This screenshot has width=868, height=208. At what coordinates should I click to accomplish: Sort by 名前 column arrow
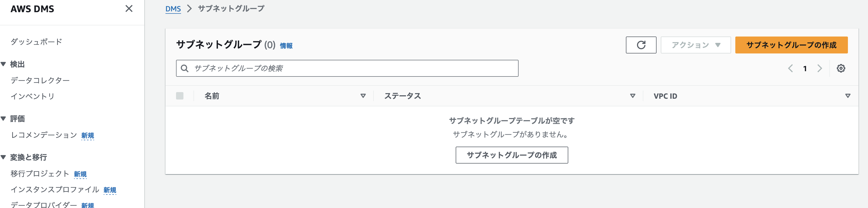pos(363,96)
